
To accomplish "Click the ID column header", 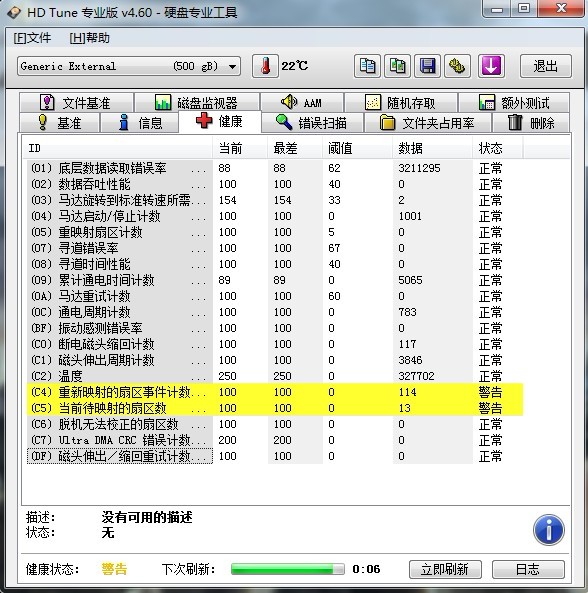I will 117,148.
